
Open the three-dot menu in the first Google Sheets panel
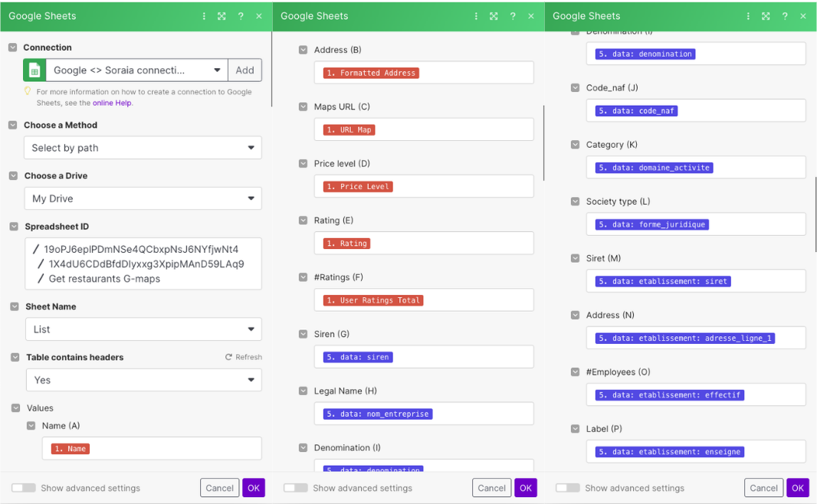click(x=204, y=16)
